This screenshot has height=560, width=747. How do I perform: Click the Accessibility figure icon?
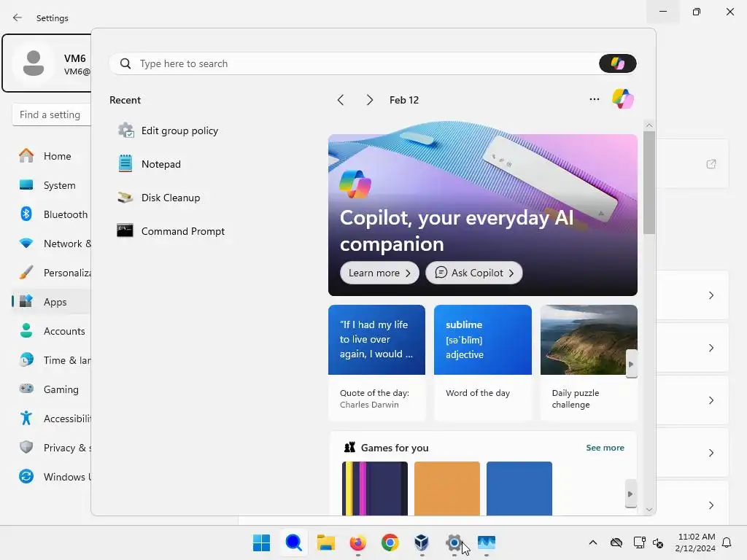pos(26,418)
